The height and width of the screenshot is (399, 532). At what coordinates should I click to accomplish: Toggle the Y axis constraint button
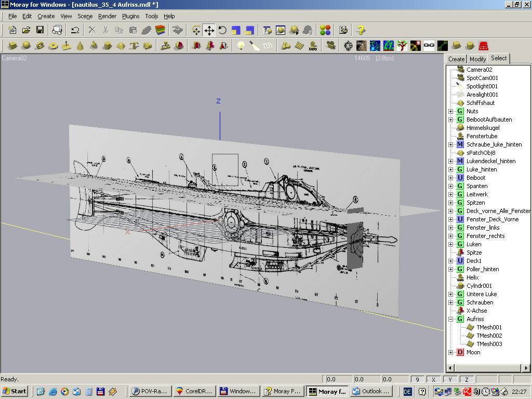click(x=450, y=380)
